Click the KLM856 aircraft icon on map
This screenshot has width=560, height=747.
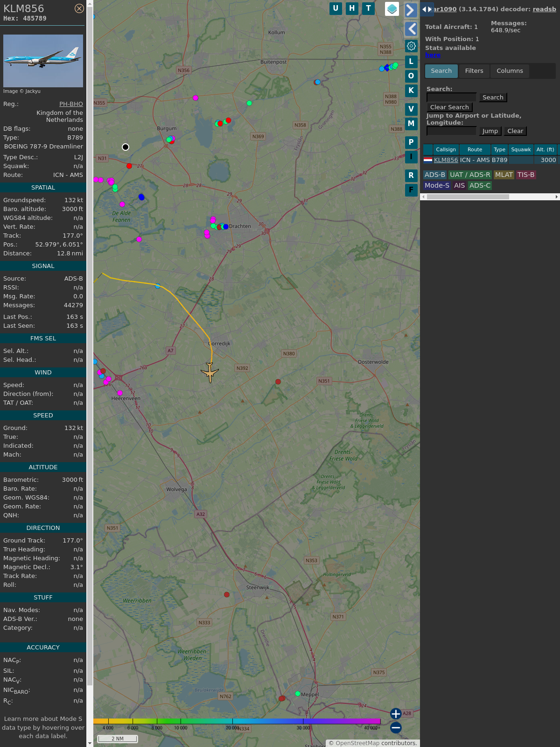[x=210, y=372]
